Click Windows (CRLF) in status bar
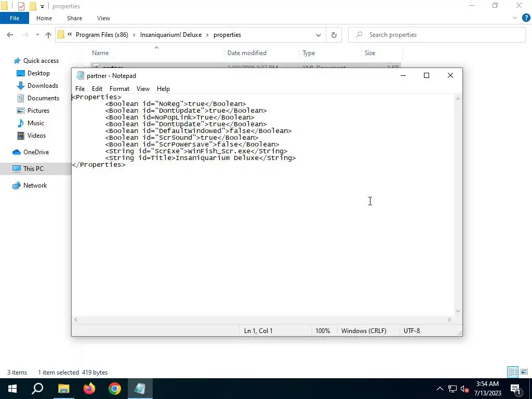532x399 pixels. 364,331
